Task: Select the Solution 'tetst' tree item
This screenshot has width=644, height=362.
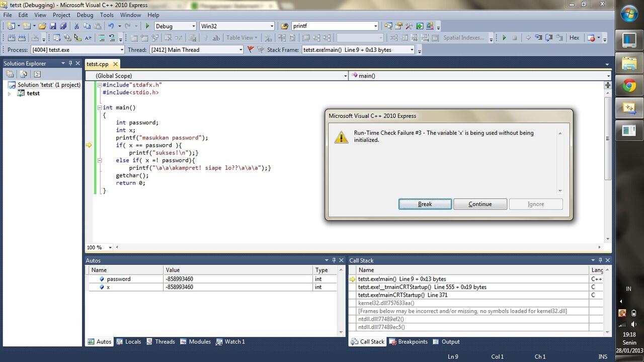Action: point(44,85)
